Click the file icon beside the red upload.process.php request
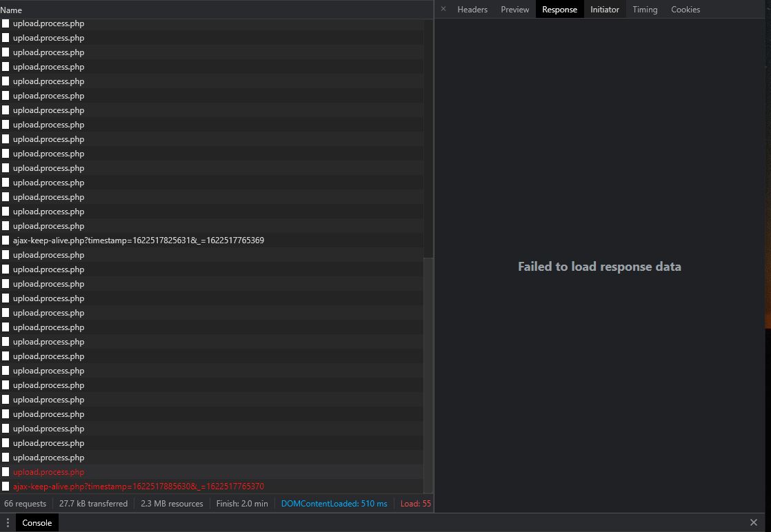771x532 pixels. [6, 471]
